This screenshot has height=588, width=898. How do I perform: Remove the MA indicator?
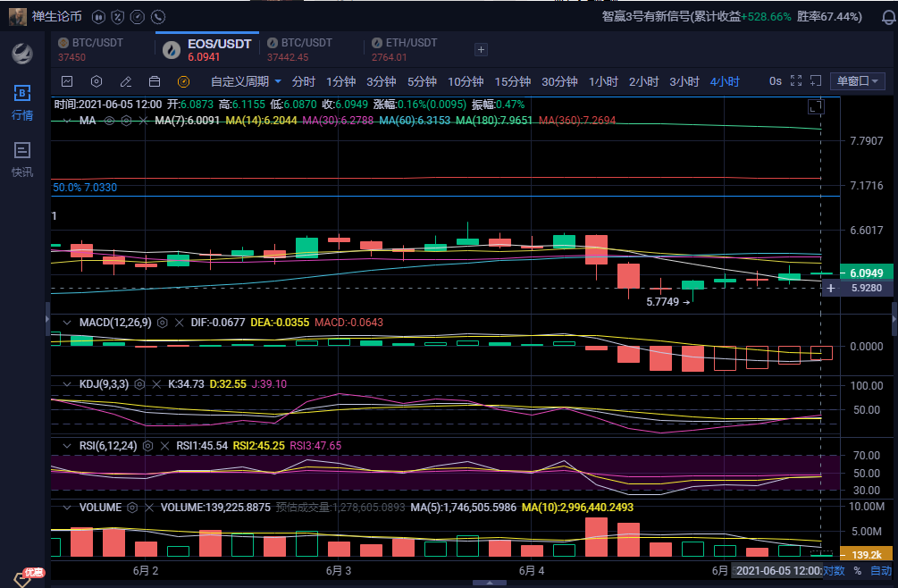click(143, 121)
